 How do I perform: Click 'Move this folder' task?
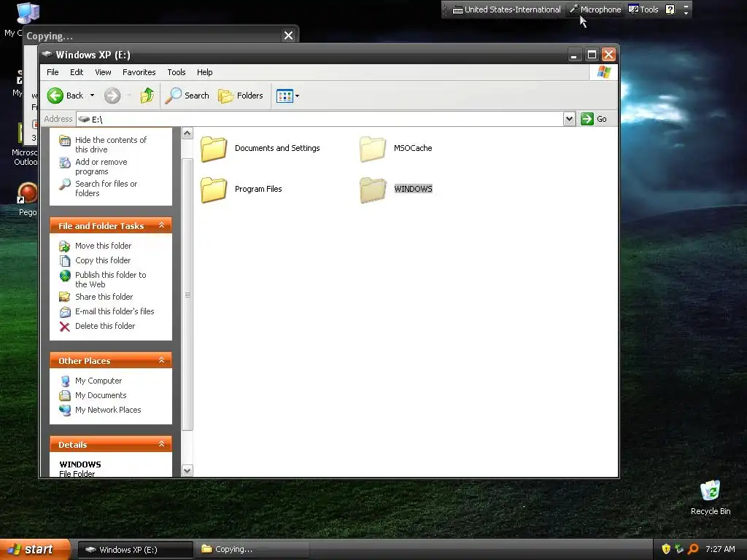[x=103, y=246]
